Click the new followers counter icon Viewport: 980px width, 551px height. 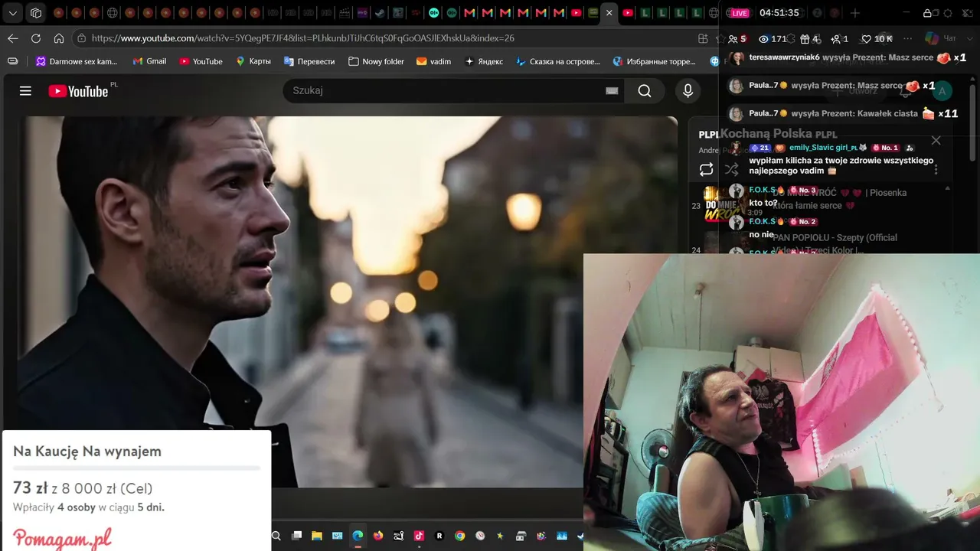(x=835, y=39)
